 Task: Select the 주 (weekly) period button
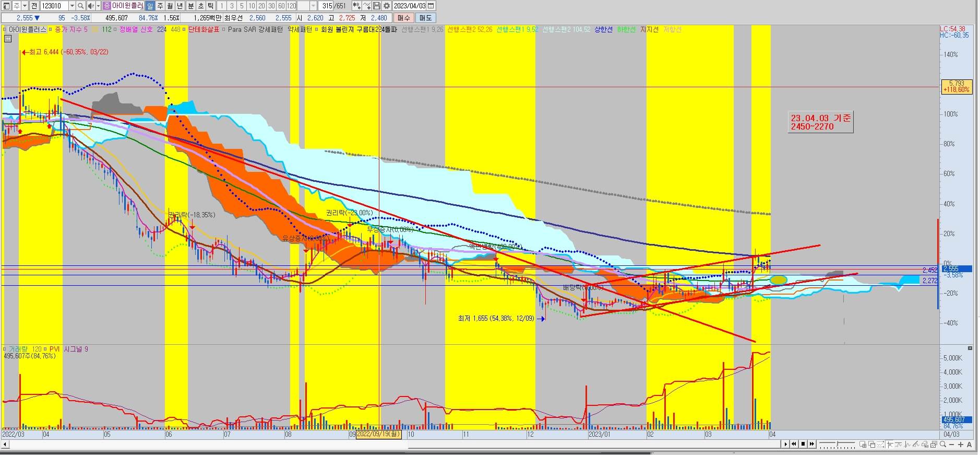160,6
